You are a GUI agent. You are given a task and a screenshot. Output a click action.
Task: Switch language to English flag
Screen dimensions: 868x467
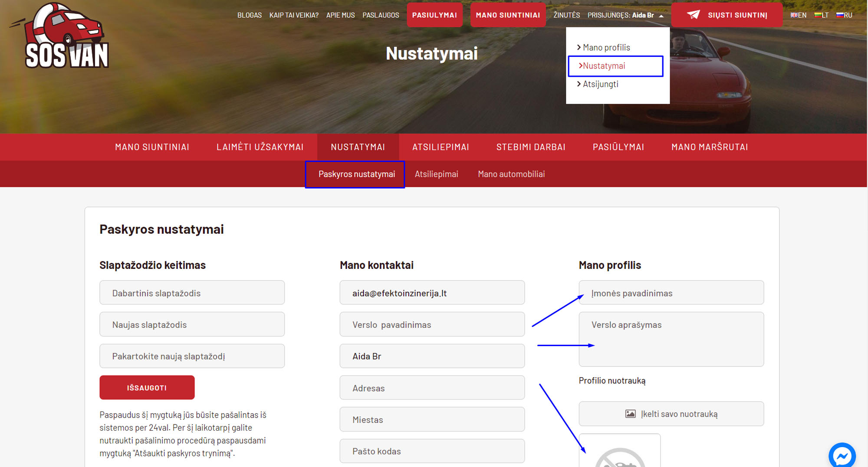pos(798,15)
